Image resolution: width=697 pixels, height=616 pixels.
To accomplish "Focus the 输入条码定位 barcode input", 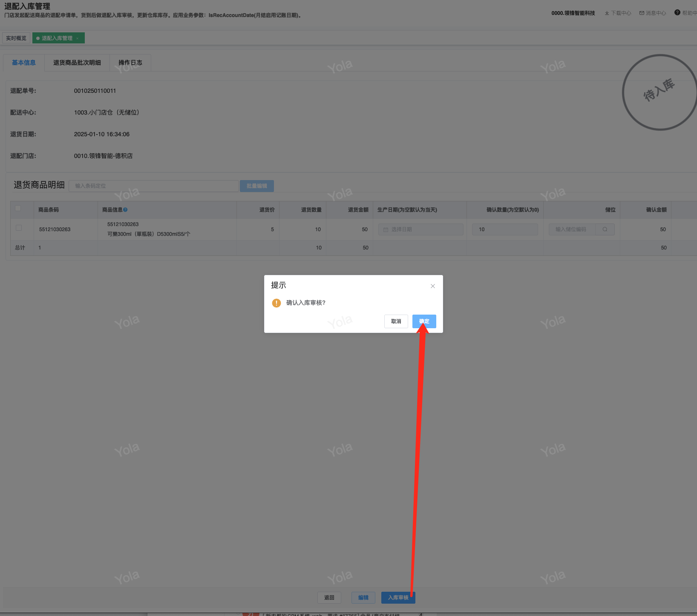I will coord(154,186).
